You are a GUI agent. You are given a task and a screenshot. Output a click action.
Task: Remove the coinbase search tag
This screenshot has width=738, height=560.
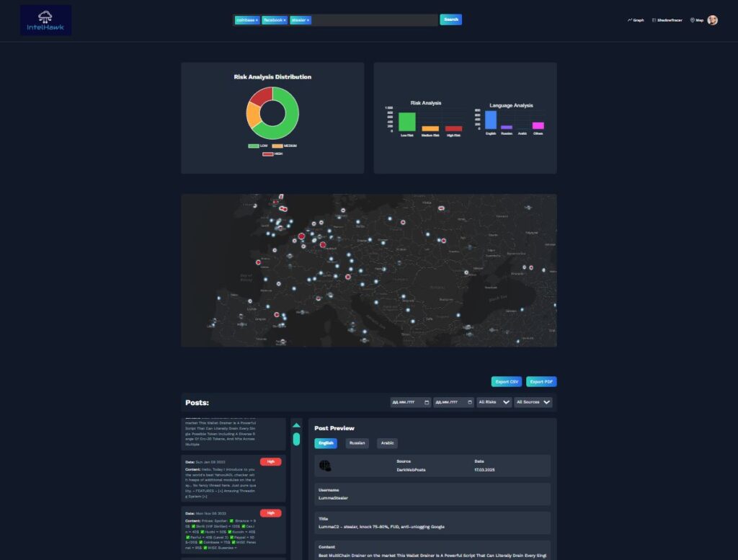(257, 20)
